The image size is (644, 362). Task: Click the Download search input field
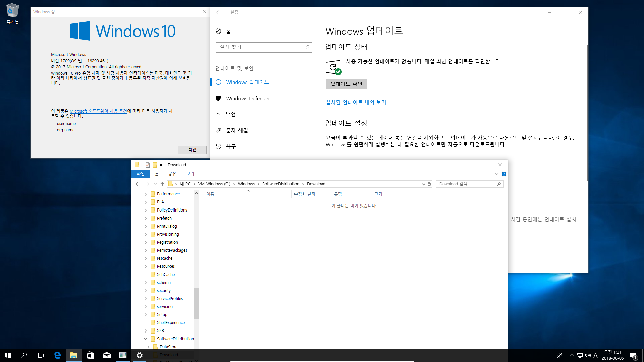467,184
